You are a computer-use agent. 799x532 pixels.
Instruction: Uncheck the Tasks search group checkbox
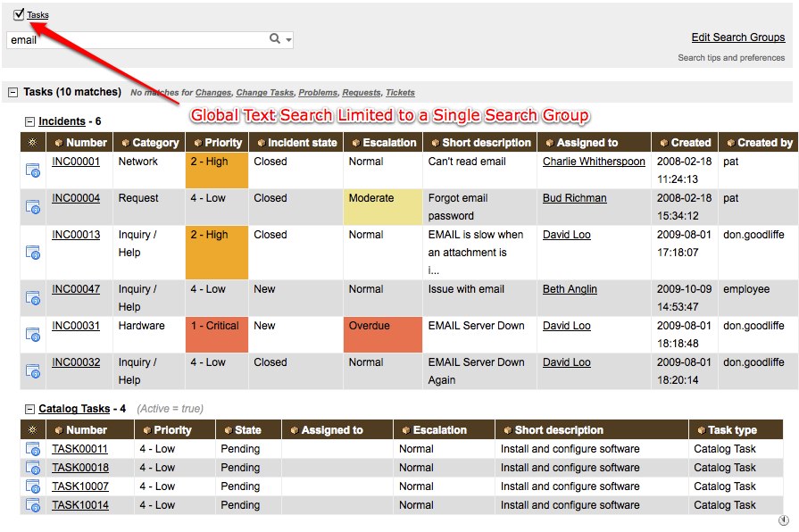point(19,14)
